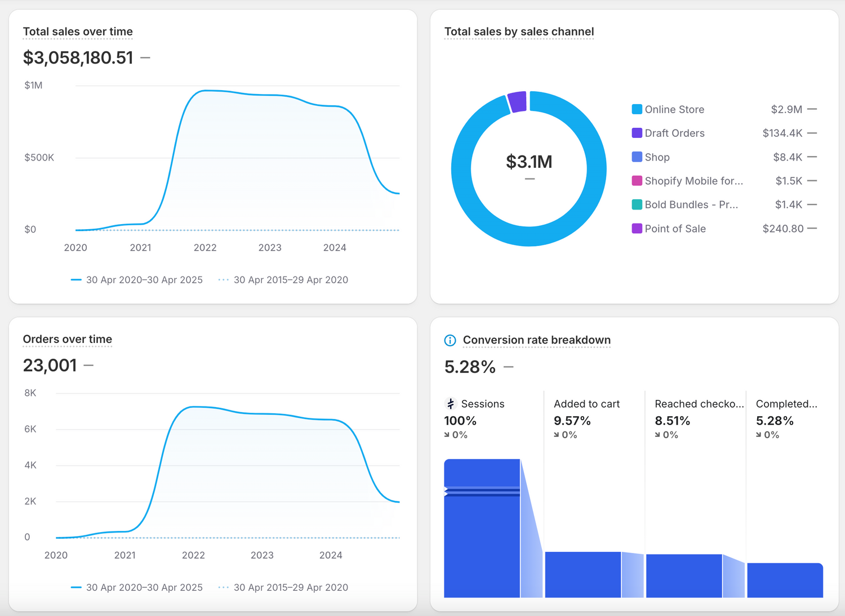Open the Conversion rate breakdown report

[536, 340]
